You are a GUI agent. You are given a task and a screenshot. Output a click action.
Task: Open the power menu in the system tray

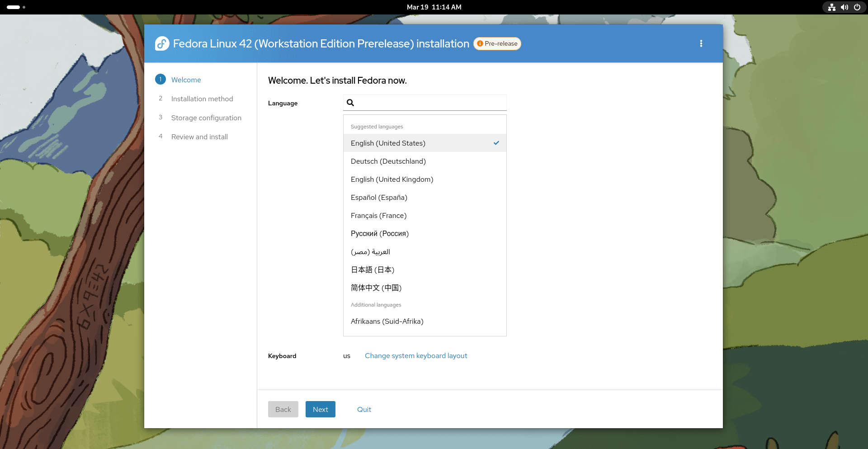pos(857,7)
